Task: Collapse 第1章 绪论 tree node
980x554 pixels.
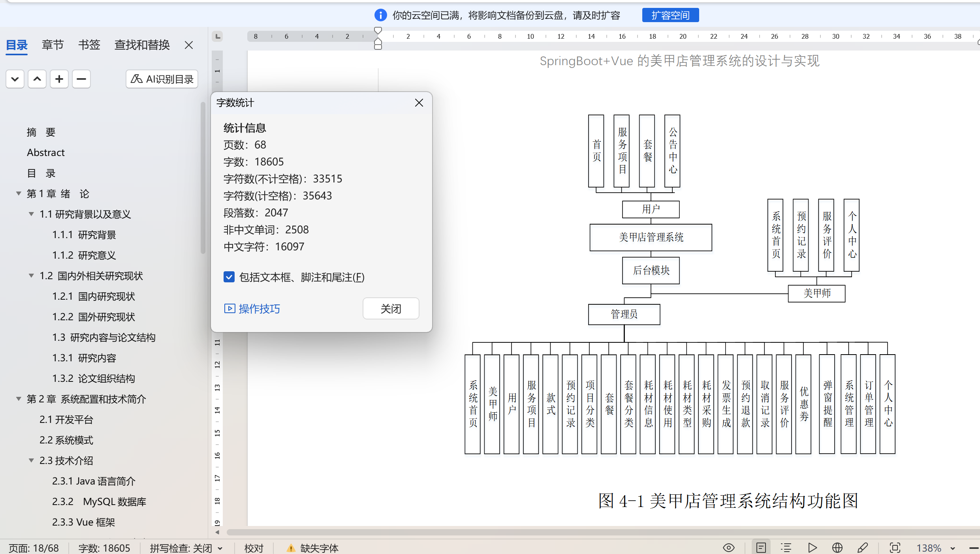Action: pyautogui.click(x=19, y=193)
